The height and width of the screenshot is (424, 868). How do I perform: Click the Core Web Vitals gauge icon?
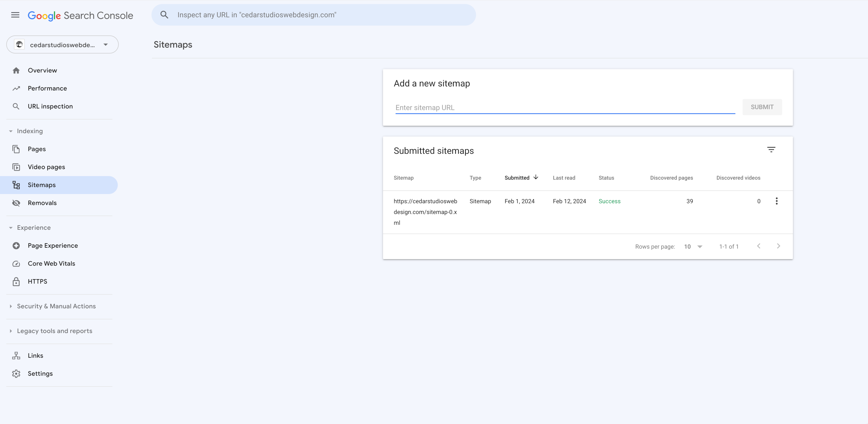16,264
